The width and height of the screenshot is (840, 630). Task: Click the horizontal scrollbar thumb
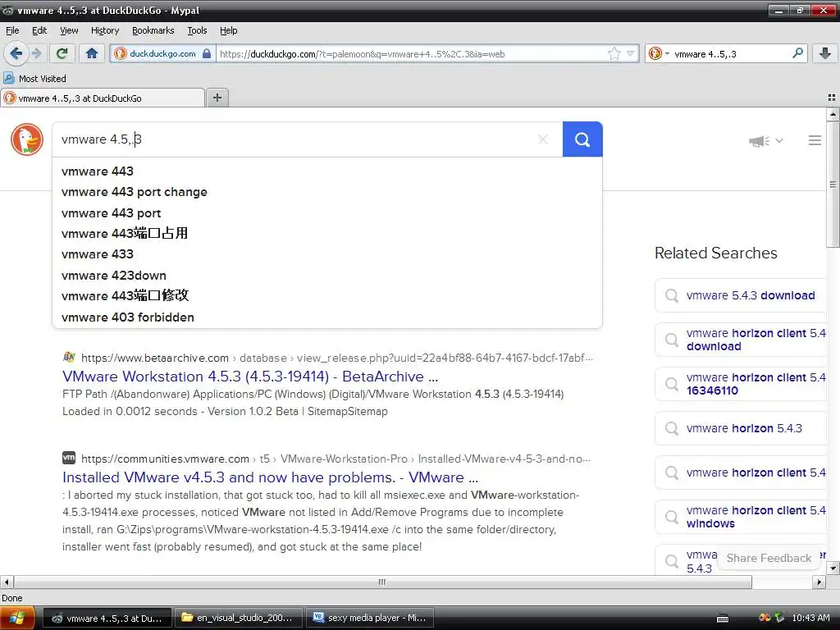(x=382, y=582)
